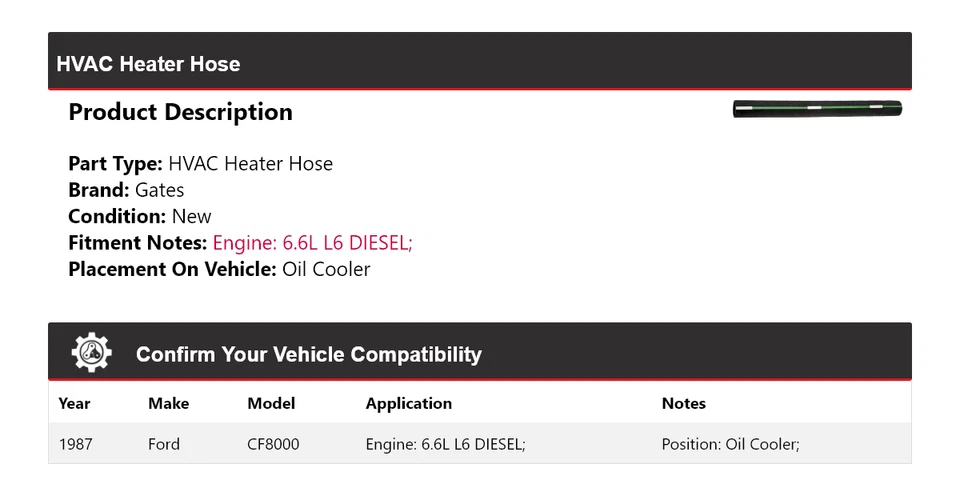960x496 pixels.
Task: Select the Product Description heading
Action: point(180,112)
